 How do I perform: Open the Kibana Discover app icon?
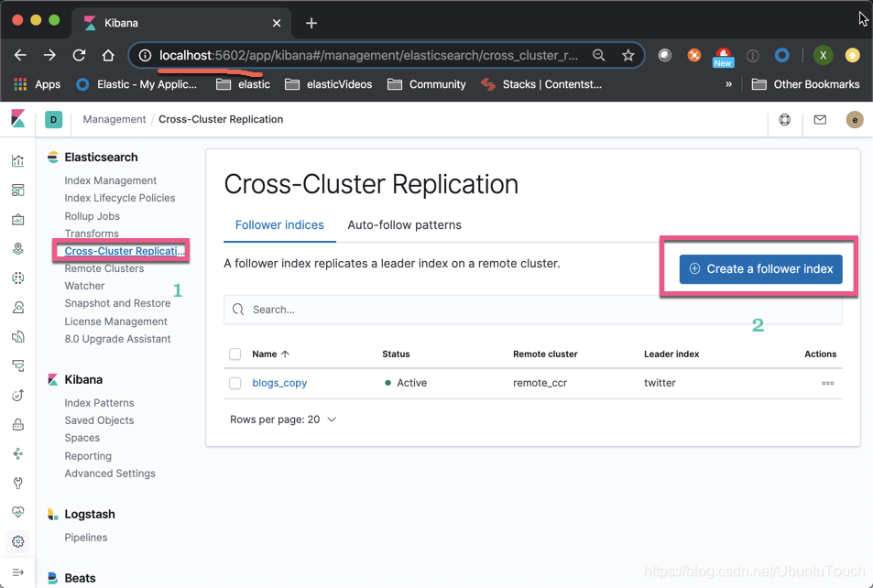click(16, 160)
